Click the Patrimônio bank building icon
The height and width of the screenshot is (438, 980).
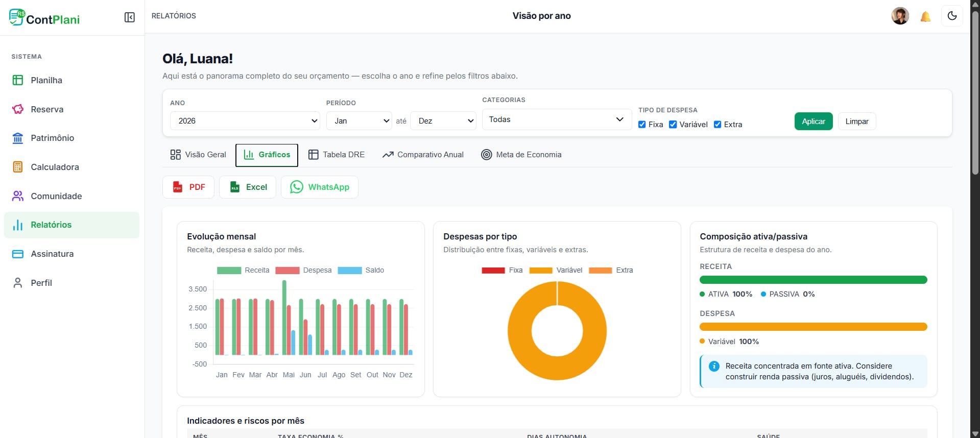point(18,138)
